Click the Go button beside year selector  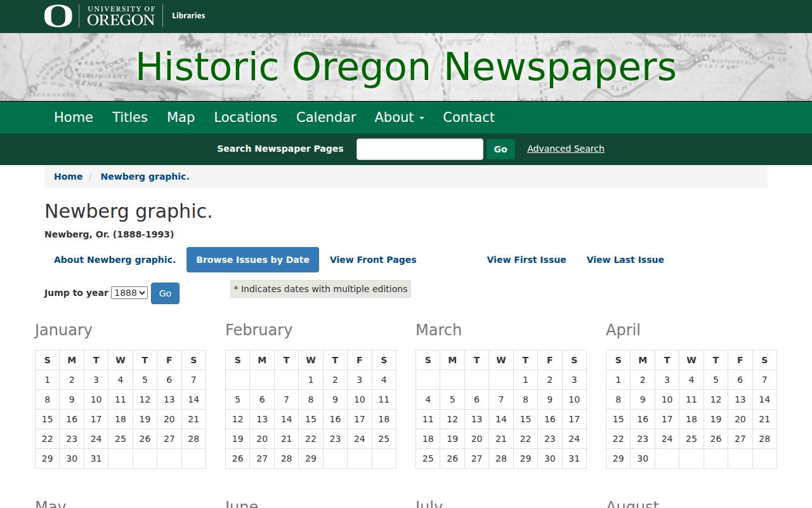coord(165,293)
